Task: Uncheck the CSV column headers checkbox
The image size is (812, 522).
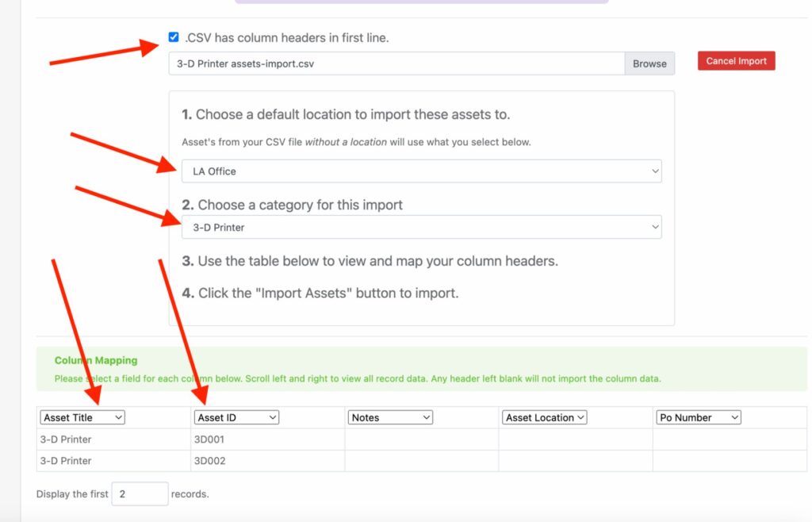Action: pyautogui.click(x=173, y=36)
